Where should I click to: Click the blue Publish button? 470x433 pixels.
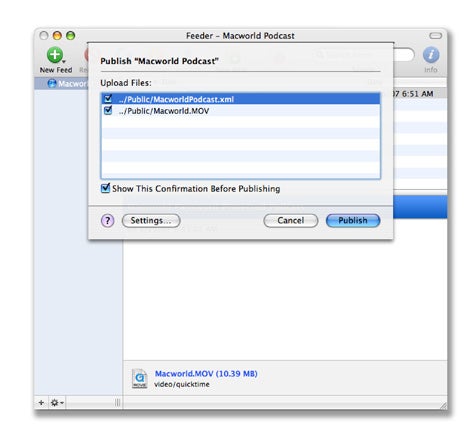(x=353, y=221)
